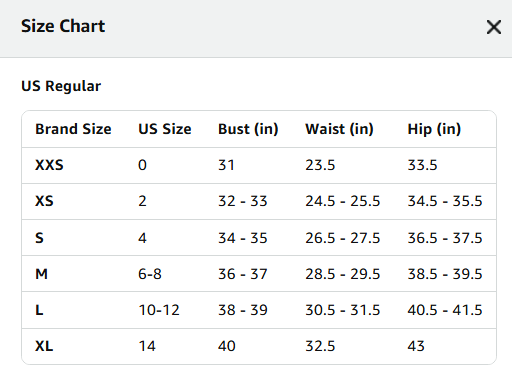This screenshot has width=512, height=376.
Task: Select the US Regular heading
Action: coord(61,86)
